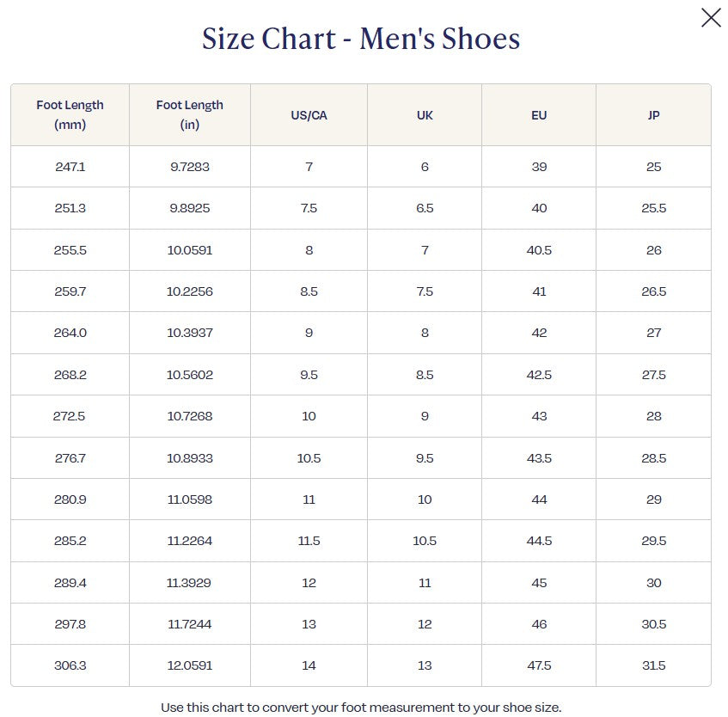
Task: Click EU size 47.5 cell
Action: tap(539, 665)
